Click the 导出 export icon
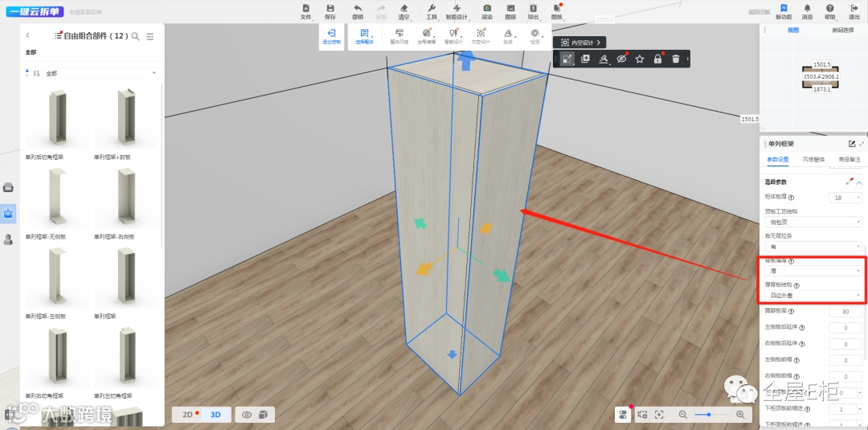This screenshot has width=868, height=430. 533,11
